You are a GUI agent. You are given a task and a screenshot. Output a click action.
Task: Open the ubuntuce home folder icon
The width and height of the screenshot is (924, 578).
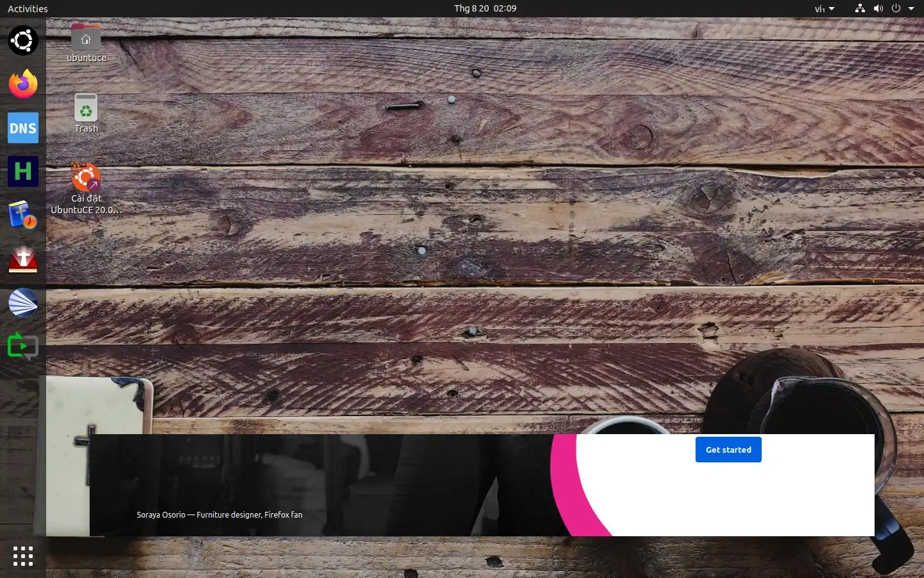[86, 44]
